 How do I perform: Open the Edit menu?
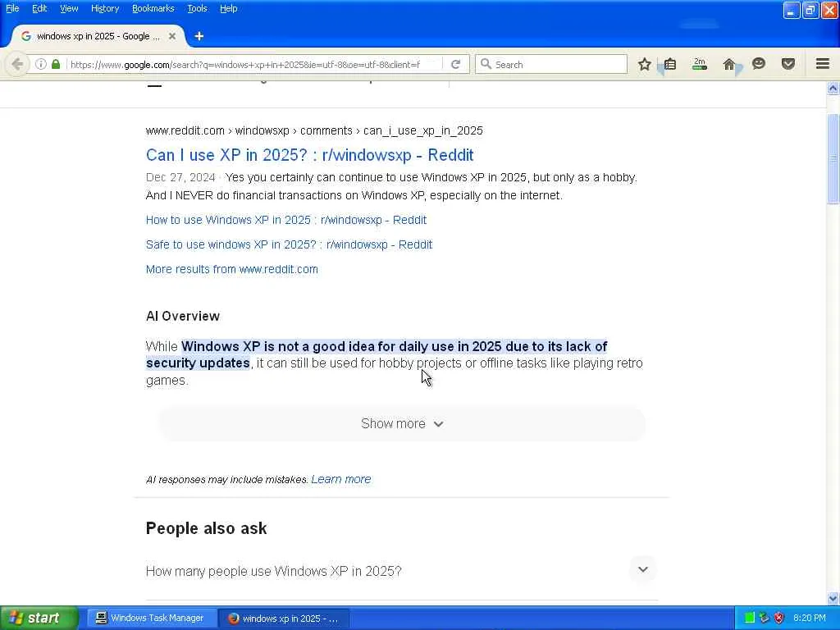tap(39, 8)
